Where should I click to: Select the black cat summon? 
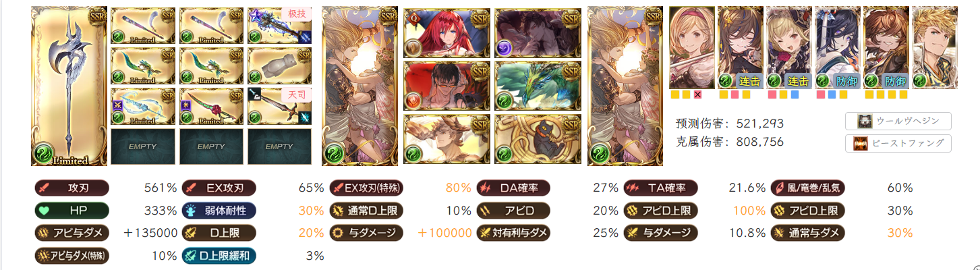pos(538,139)
